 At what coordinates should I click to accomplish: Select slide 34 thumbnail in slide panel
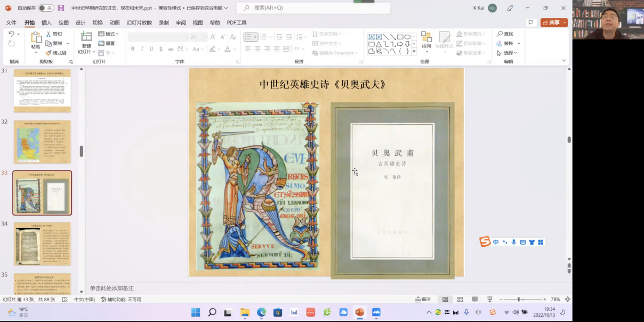pyautogui.click(x=42, y=244)
